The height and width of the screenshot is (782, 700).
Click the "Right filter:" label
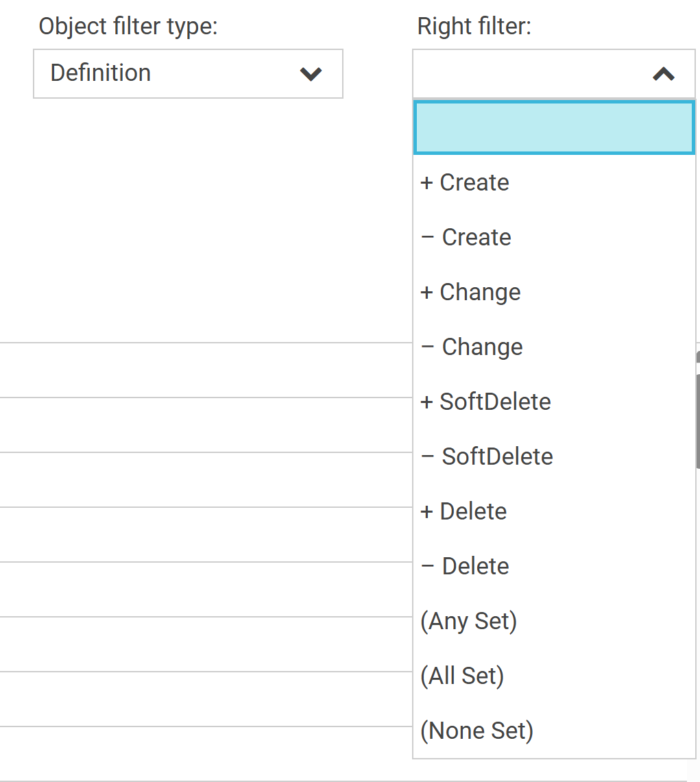click(x=474, y=27)
